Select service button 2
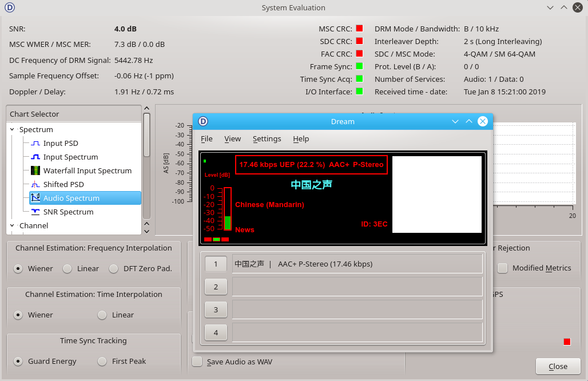This screenshot has width=588, height=381. pyautogui.click(x=216, y=287)
